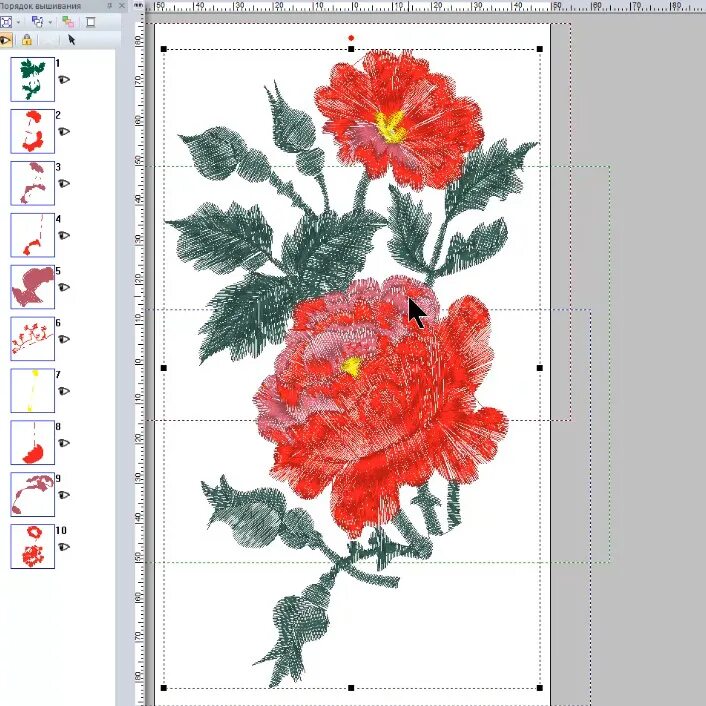
Task: Click the zoom-to-fit icon in sewing order panel
Action: click(6, 22)
